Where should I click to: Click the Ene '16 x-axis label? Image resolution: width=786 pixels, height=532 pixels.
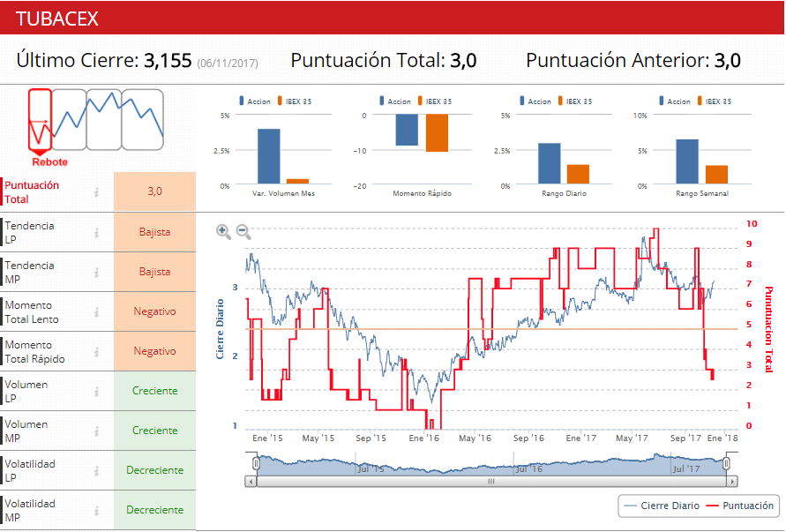coord(423,438)
